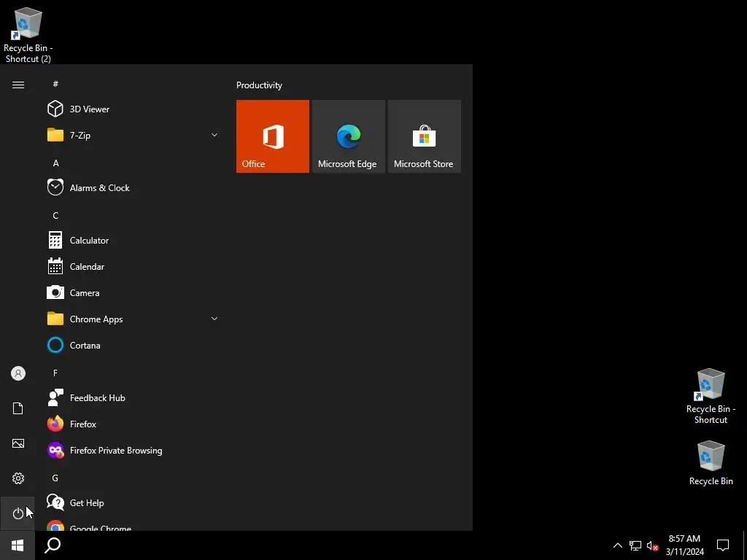Open the Calculator app
The image size is (747, 560).
coord(133,240)
